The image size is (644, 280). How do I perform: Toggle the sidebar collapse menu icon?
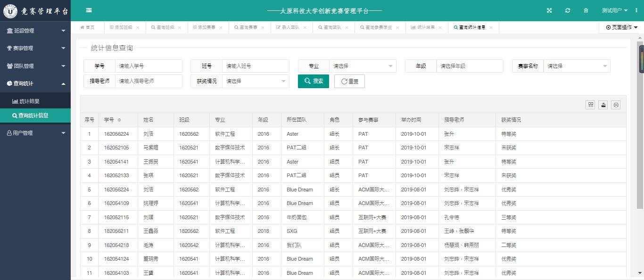pos(89,10)
